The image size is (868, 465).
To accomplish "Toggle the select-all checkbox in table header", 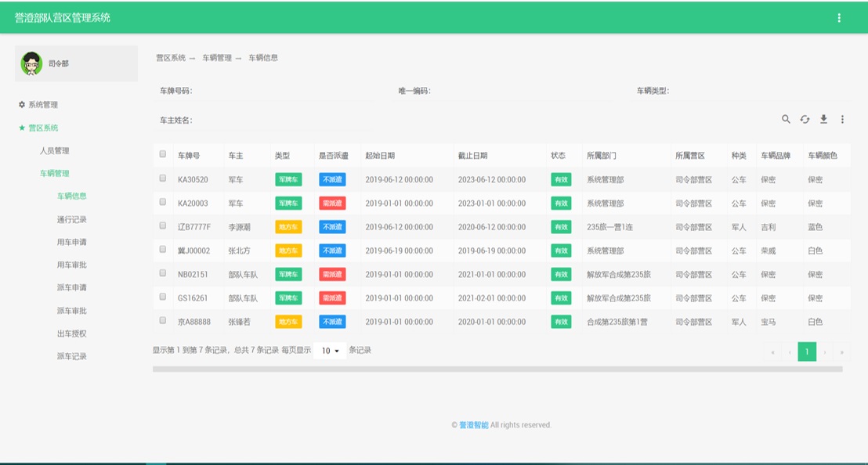I will 163,154.
